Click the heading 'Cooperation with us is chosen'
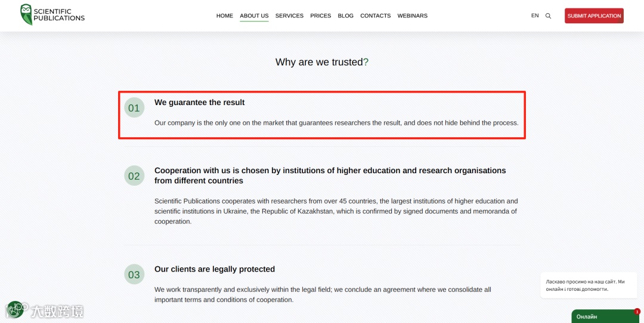 click(x=330, y=176)
